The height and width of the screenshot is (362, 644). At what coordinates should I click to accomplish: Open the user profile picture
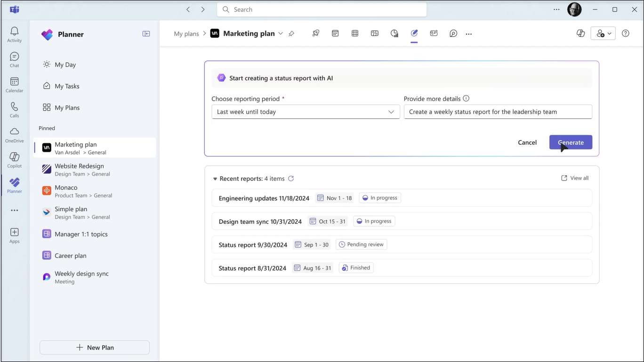(x=574, y=9)
